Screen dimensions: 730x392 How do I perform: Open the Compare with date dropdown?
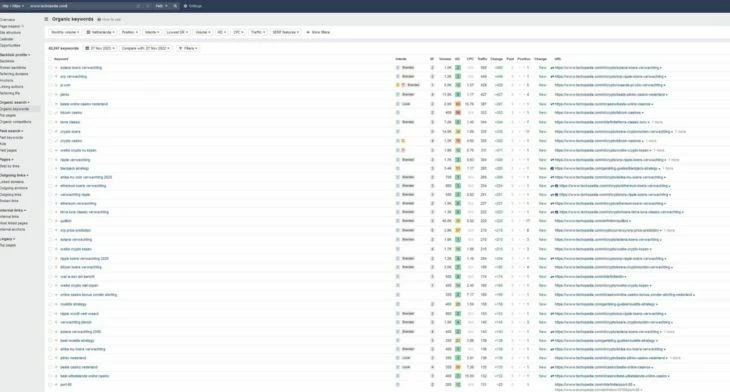point(146,48)
